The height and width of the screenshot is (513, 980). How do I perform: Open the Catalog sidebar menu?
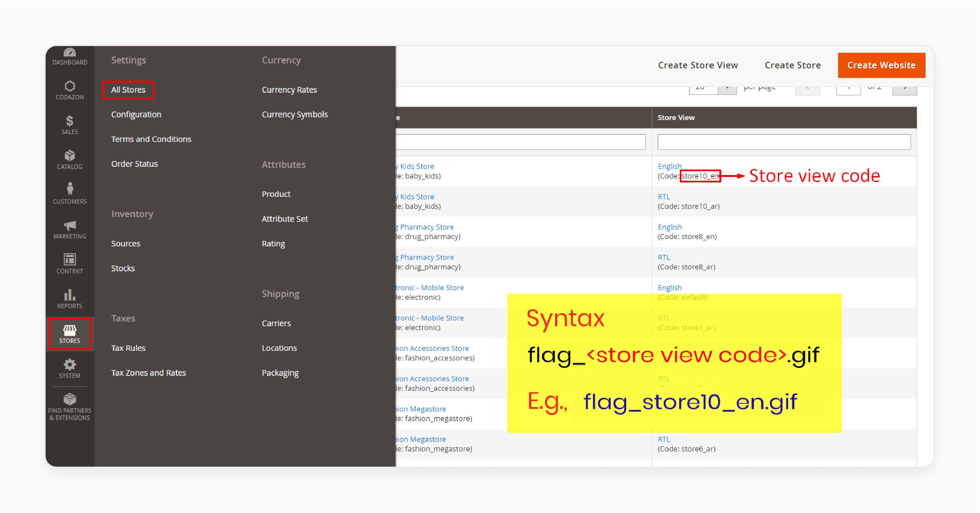click(70, 160)
